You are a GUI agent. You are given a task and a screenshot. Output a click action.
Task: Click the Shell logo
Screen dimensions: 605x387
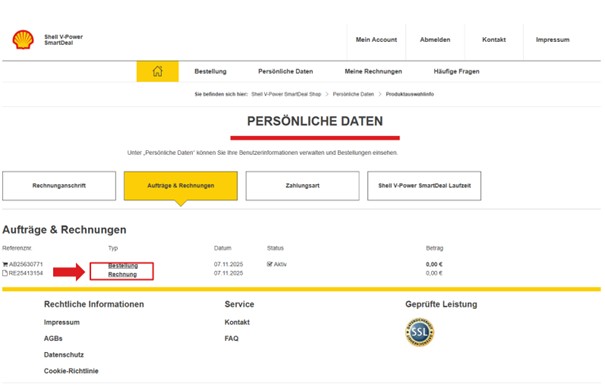23,39
